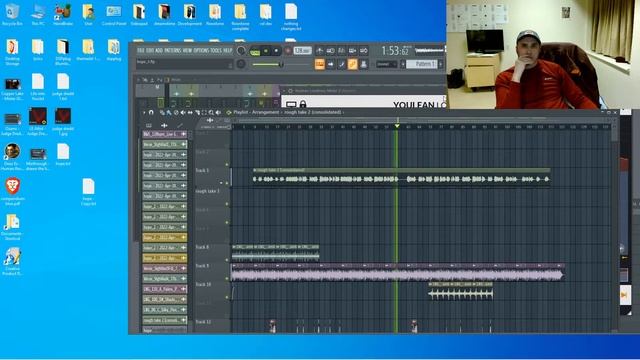Select the 'rough take 2' clip in picker
The width and height of the screenshot is (640, 360).
pos(164,320)
